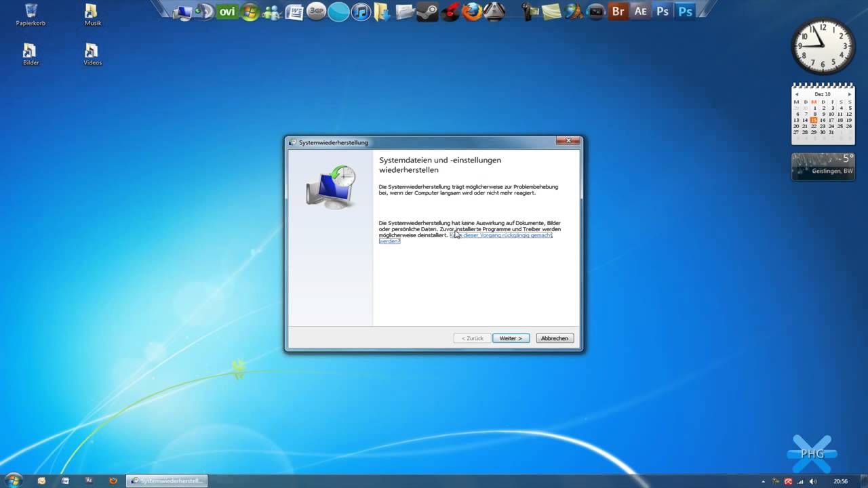Select the Videos desktop folder

pos(92,55)
